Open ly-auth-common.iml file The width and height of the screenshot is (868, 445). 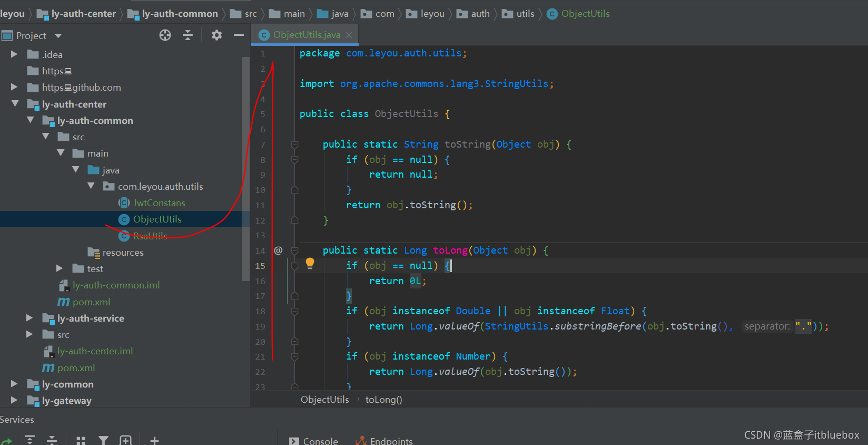pos(116,285)
